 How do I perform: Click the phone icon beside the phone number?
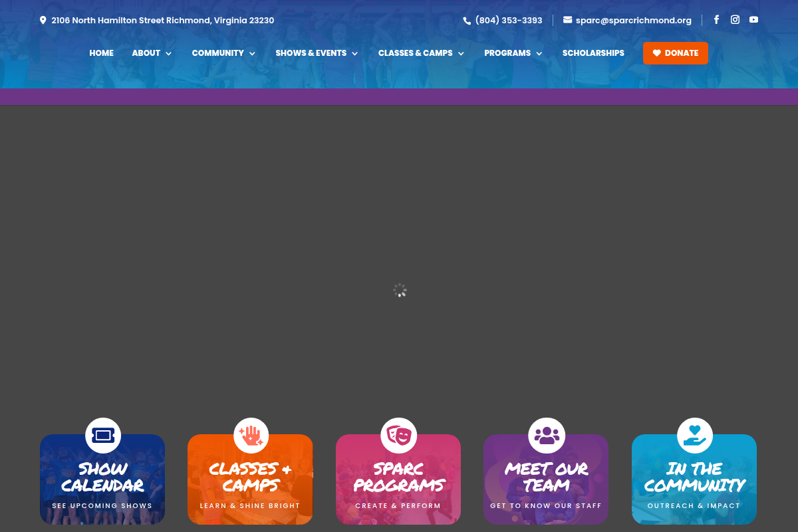pos(466,20)
